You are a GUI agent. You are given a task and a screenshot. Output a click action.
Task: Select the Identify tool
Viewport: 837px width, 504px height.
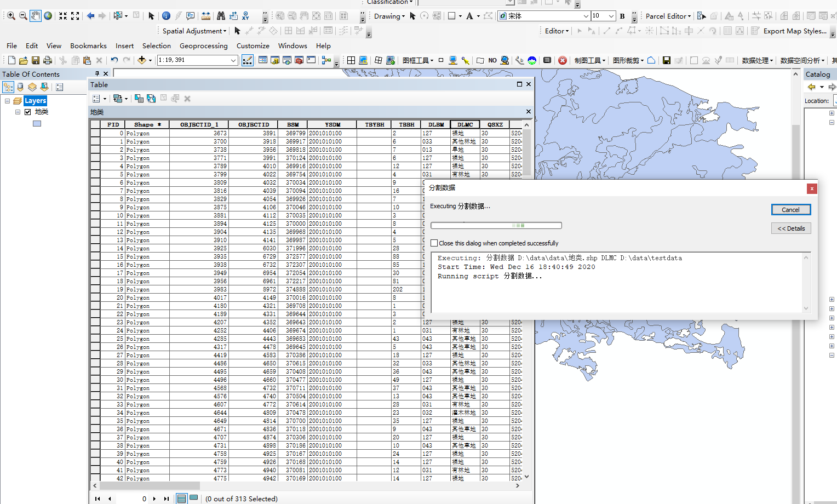(x=166, y=16)
